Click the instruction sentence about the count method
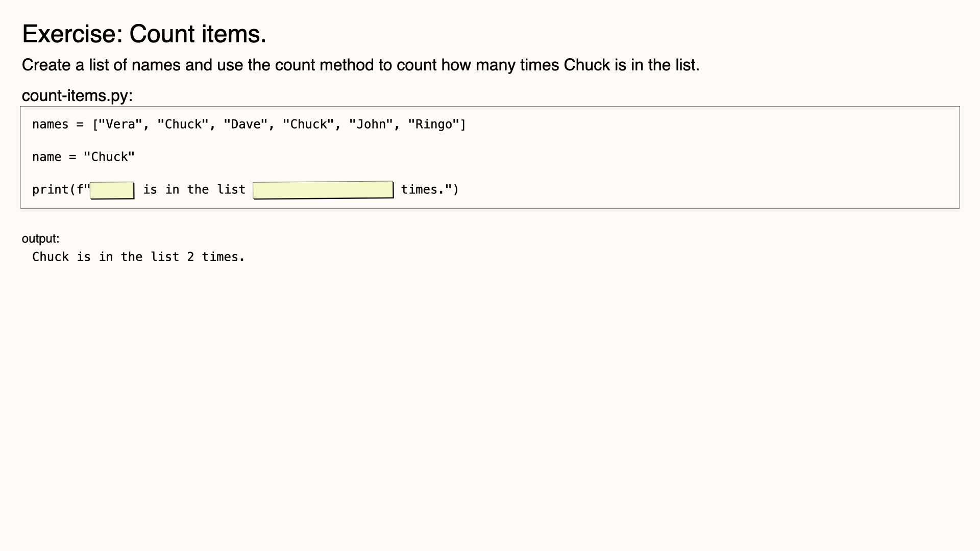This screenshot has width=980, height=551. coord(360,65)
